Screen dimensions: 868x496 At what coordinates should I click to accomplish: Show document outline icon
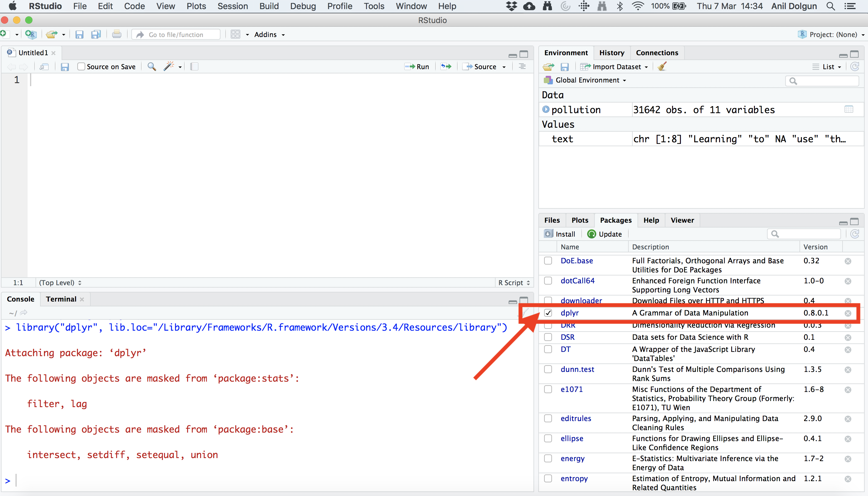[x=522, y=66]
